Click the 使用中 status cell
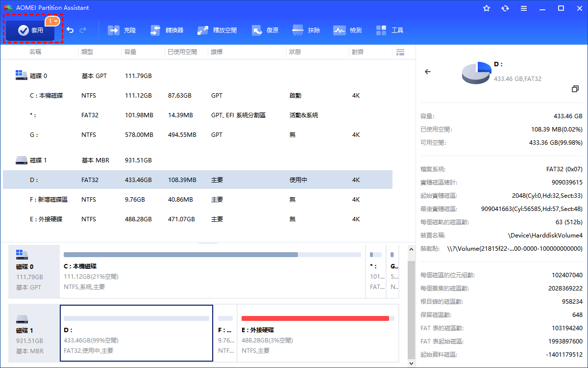The image size is (588, 368). coord(298,180)
